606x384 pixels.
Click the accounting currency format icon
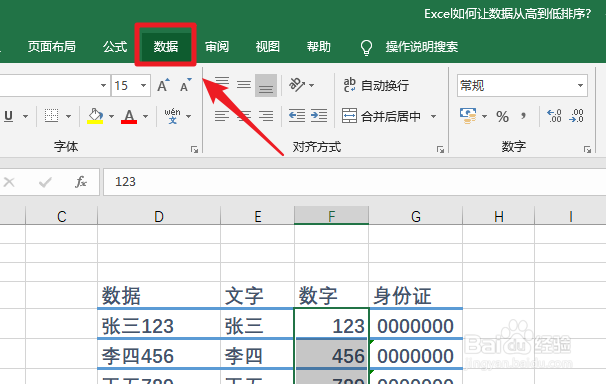click(468, 116)
